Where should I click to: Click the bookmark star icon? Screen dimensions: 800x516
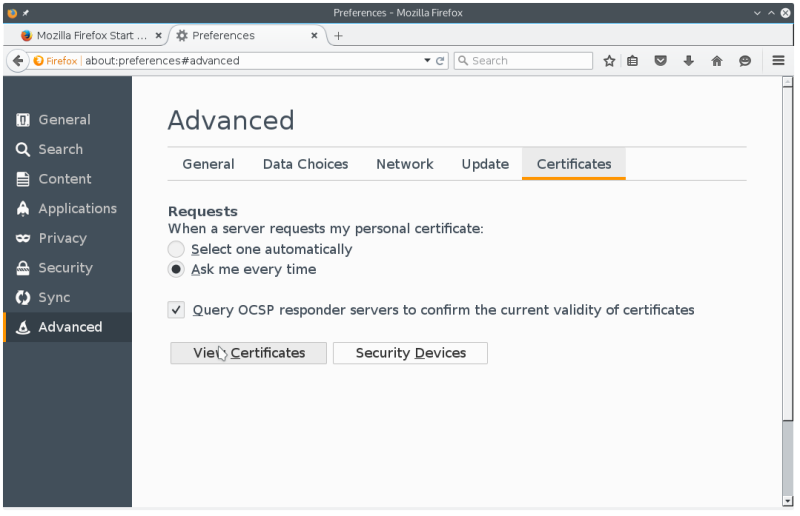tap(609, 61)
